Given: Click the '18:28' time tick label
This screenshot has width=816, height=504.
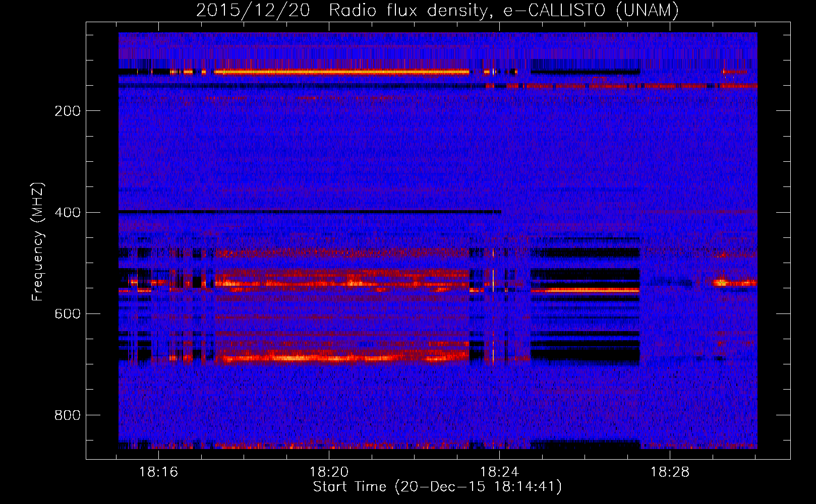Looking at the screenshot, I should pyautogui.click(x=670, y=472).
